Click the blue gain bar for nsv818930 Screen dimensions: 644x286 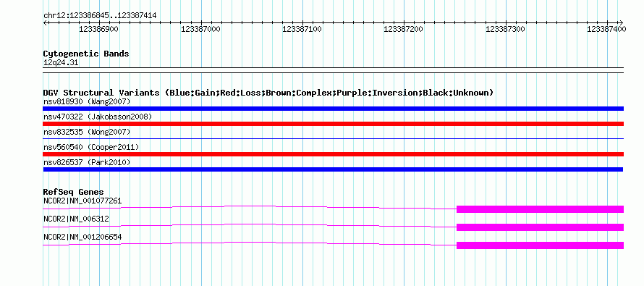pyautogui.click(x=333, y=109)
